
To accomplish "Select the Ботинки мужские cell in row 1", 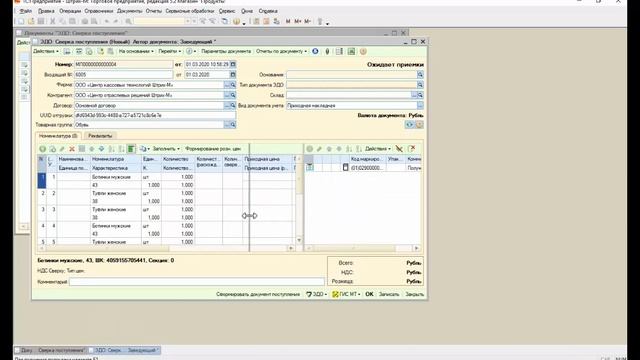I will (116, 177).
